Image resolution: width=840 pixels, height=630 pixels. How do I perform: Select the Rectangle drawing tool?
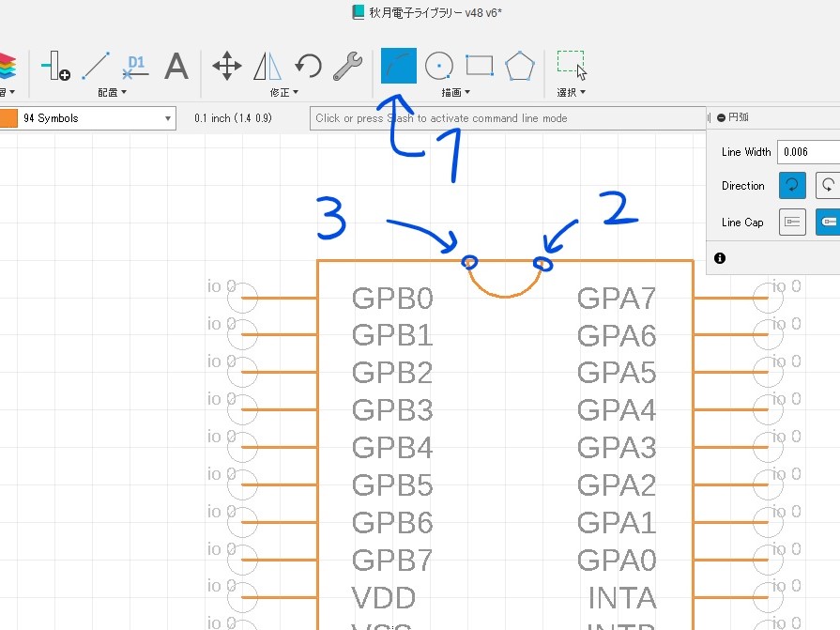(x=480, y=66)
